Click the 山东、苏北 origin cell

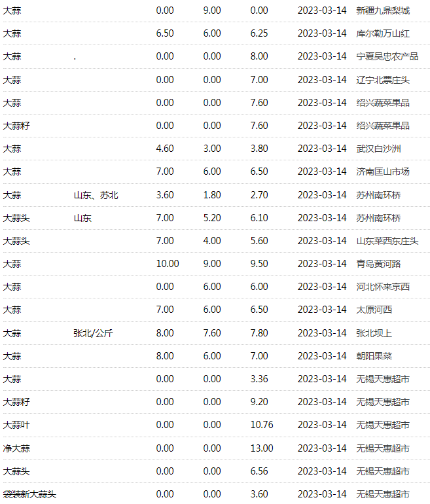pyautogui.click(x=96, y=195)
